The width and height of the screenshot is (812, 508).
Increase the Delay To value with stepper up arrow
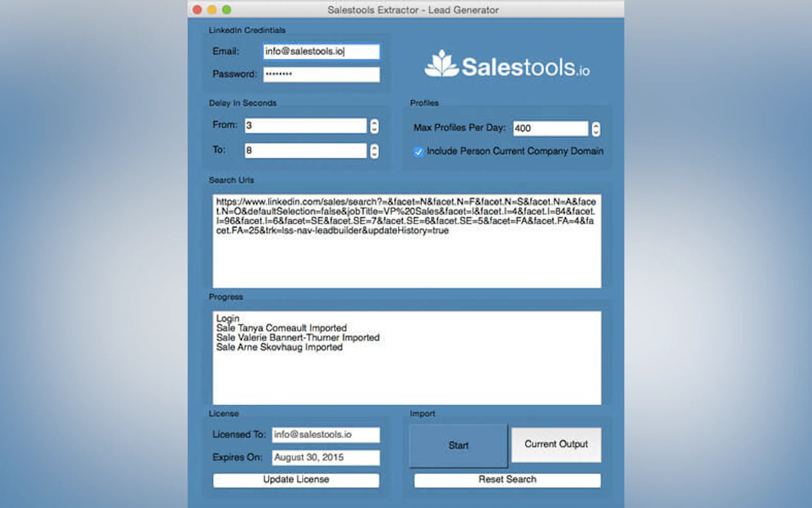tap(374, 147)
